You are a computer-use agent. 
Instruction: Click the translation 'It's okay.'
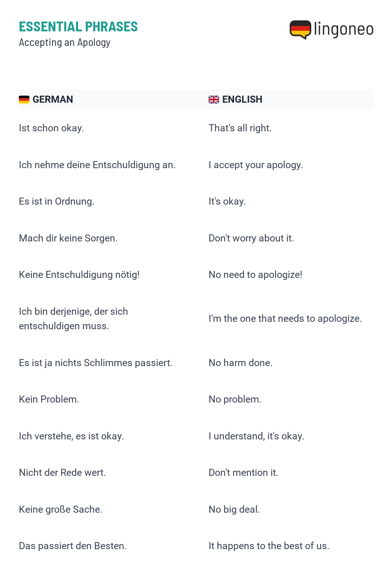click(227, 201)
